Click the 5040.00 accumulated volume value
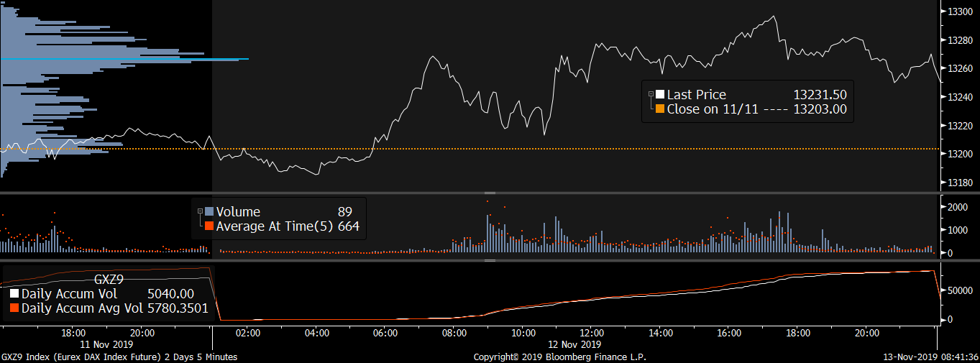980x363 pixels. pos(171,293)
